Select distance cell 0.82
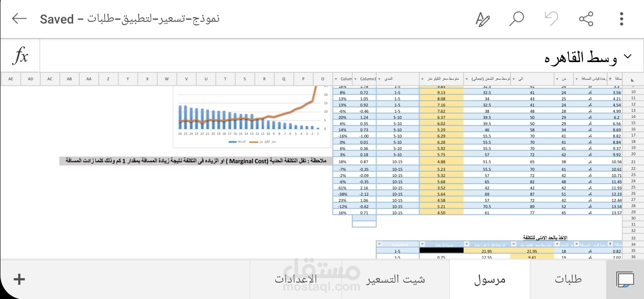 pos(614,250)
